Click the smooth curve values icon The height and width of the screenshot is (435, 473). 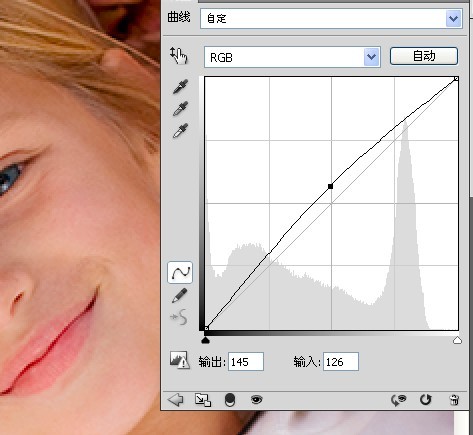coord(179,317)
